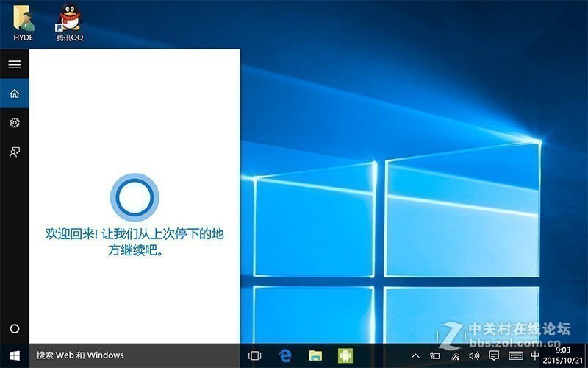Open File Explorer from taskbar

click(x=315, y=355)
